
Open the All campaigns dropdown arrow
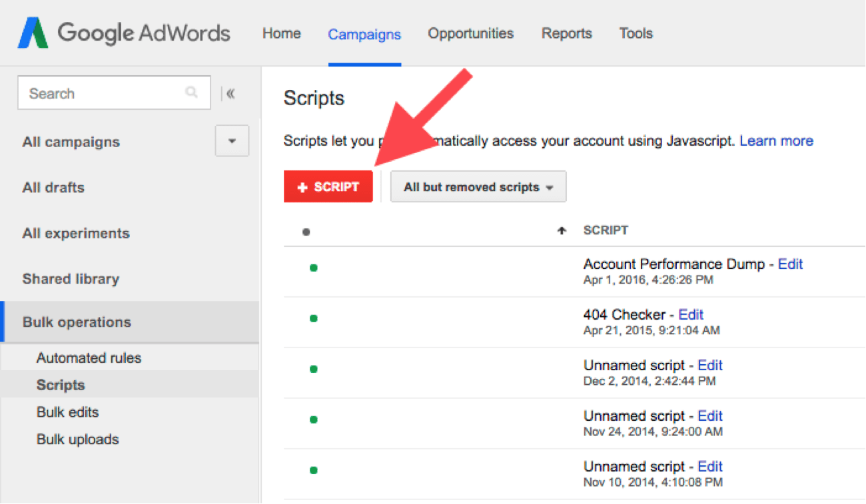click(232, 141)
